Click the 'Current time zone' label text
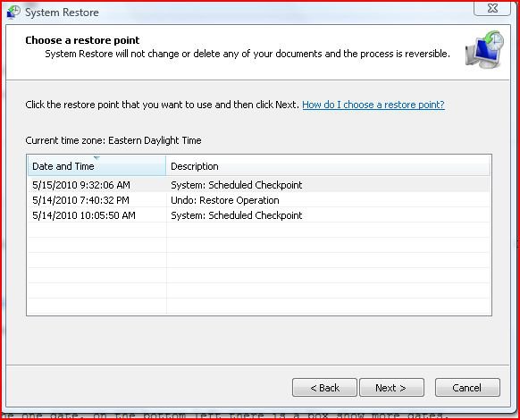520x420 pixels. coord(113,140)
